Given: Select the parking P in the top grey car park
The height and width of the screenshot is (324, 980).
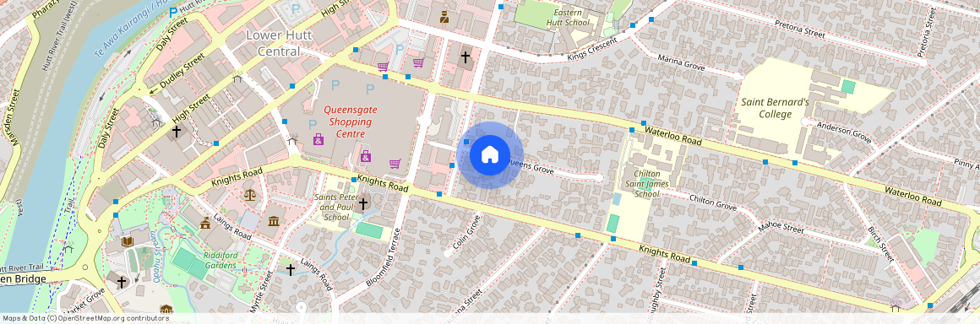Looking at the screenshot, I should coord(297,9).
